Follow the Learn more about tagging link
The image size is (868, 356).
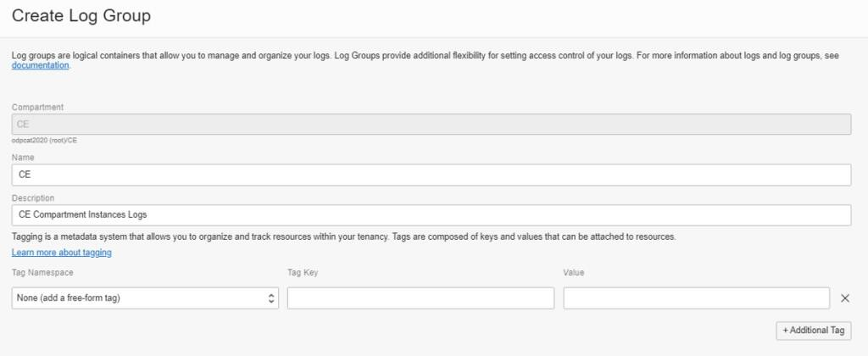62,253
